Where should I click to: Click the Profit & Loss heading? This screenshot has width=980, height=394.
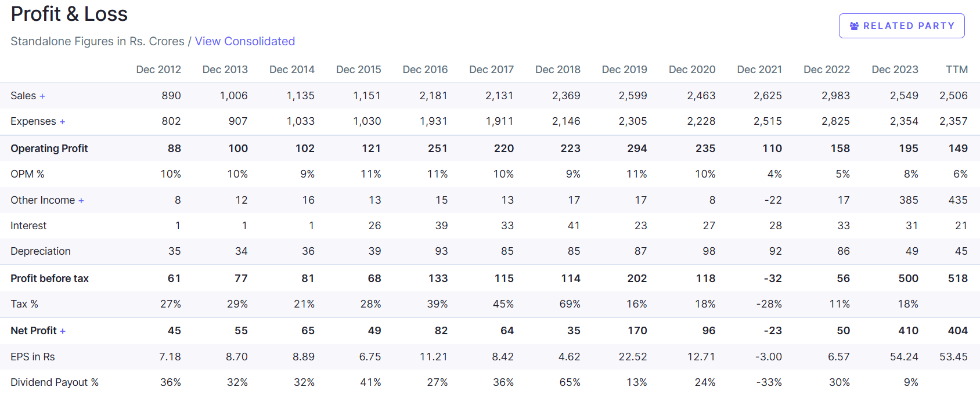69,14
